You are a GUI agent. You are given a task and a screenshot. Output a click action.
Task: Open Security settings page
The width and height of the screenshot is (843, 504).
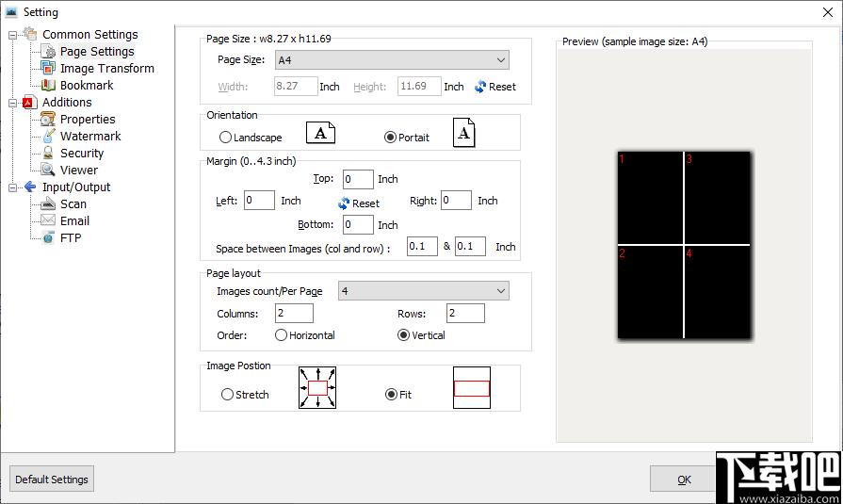(82, 153)
